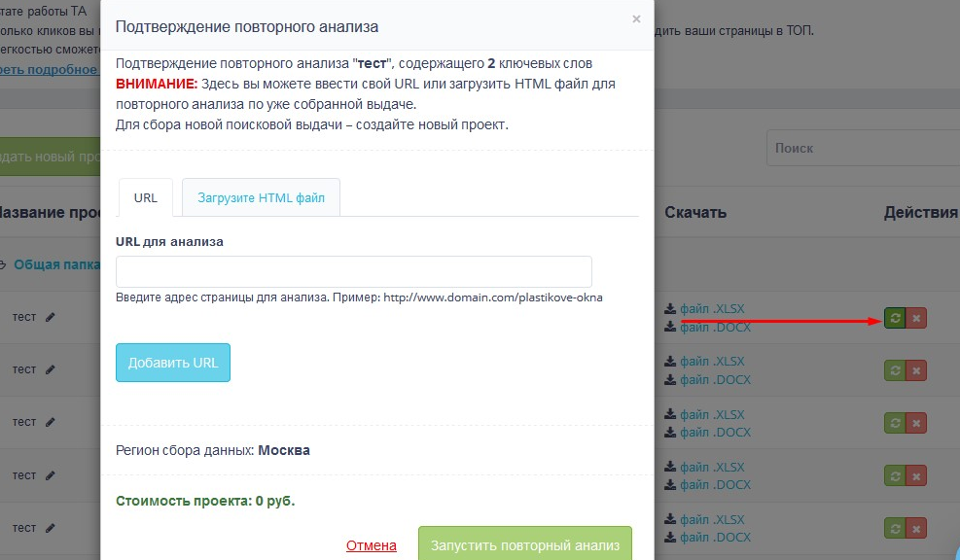Viewport: 960px width, 560px height.
Task: Close the confirmation dialog with the × button
Action: tap(637, 18)
